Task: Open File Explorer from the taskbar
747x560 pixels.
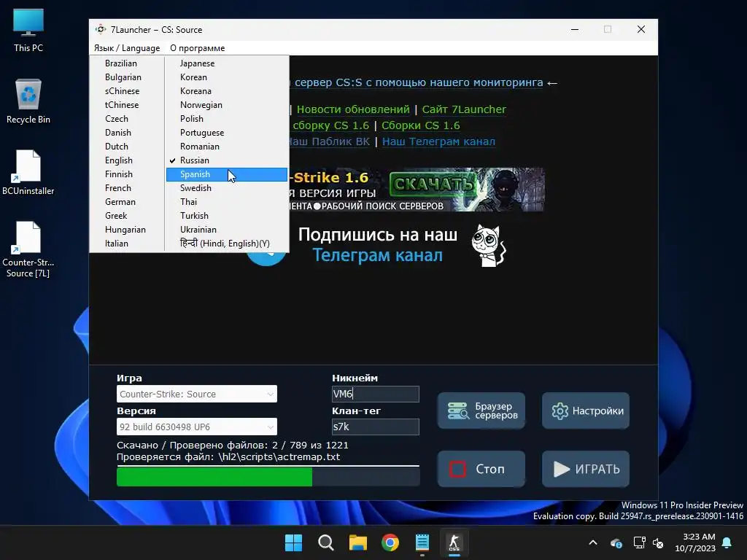Action: point(357,542)
